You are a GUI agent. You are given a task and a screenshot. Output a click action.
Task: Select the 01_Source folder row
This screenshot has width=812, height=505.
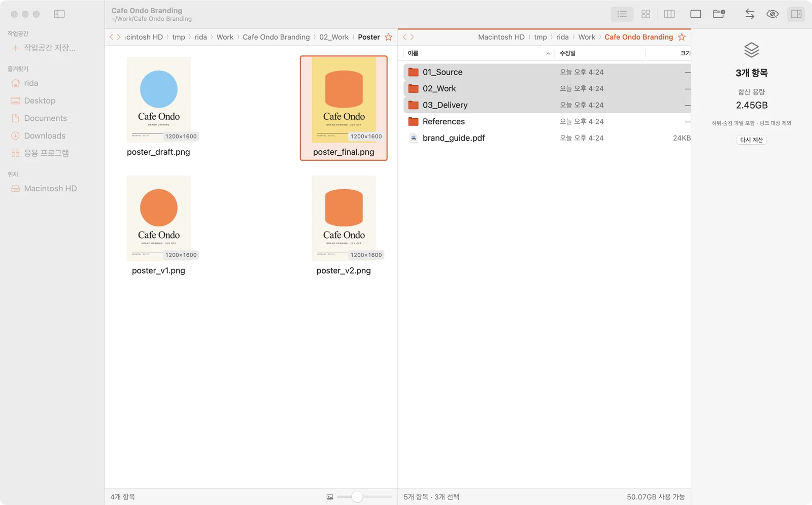(x=547, y=72)
